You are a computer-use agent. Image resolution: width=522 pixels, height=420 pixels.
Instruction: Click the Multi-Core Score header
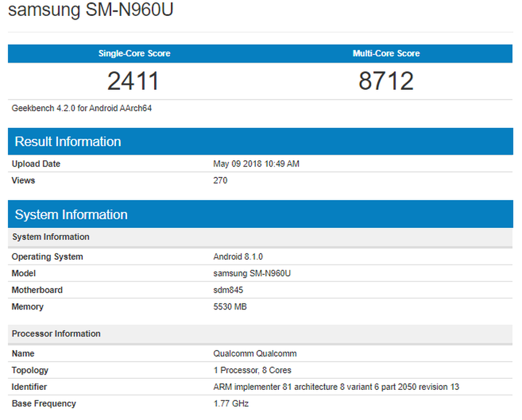386,53
